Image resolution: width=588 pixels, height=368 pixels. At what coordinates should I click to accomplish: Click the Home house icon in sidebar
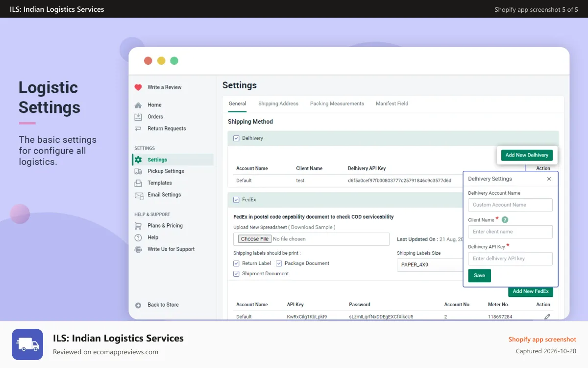pyautogui.click(x=138, y=105)
